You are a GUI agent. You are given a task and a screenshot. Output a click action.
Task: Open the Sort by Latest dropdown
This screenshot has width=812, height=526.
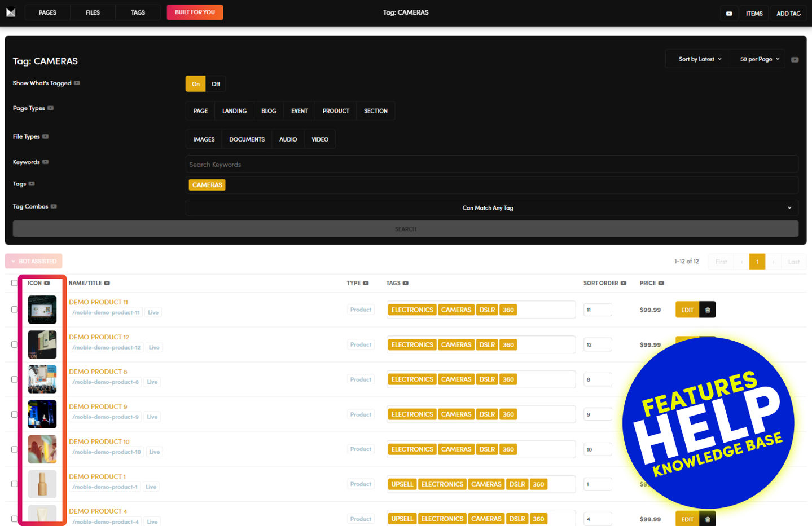tap(700, 59)
